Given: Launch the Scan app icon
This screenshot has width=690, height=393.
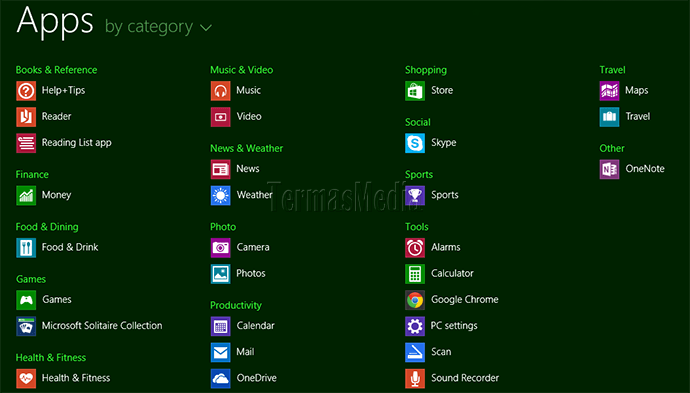Looking at the screenshot, I should pyautogui.click(x=415, y=353).
